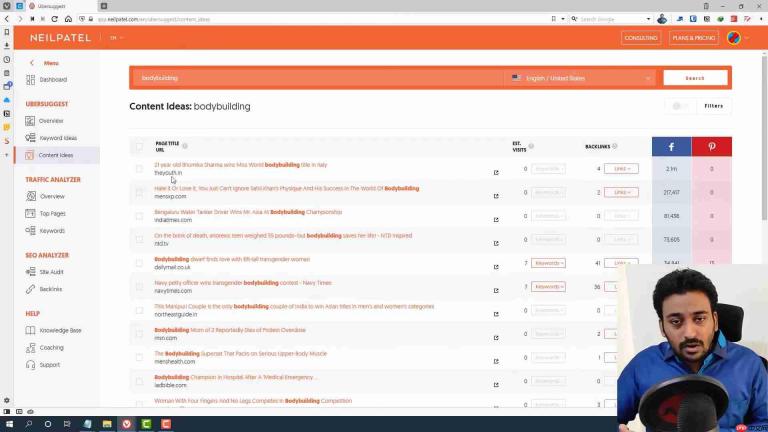This screenshot has height=432, width=768.
Task: Click the Backlinks info icon
Action: tap(615, 146)
